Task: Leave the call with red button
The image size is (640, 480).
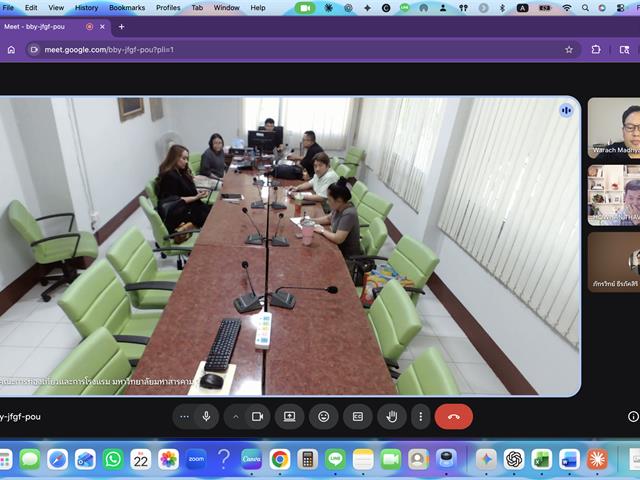Action: tap(454, 417)
